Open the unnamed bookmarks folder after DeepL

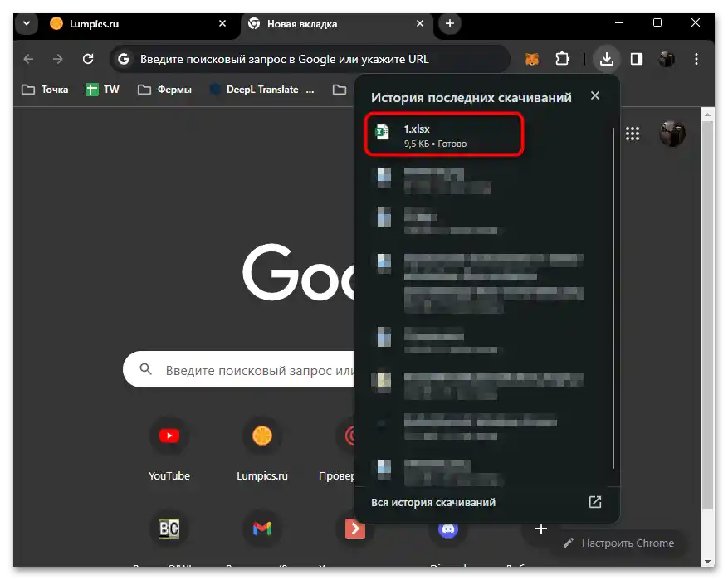tap(340, 90)
